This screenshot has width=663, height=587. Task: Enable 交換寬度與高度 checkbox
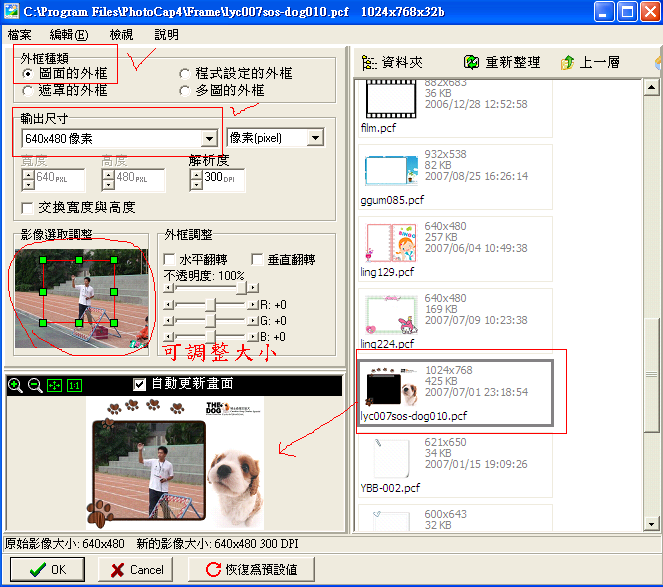pyautogui.click(x=28, y=207)
